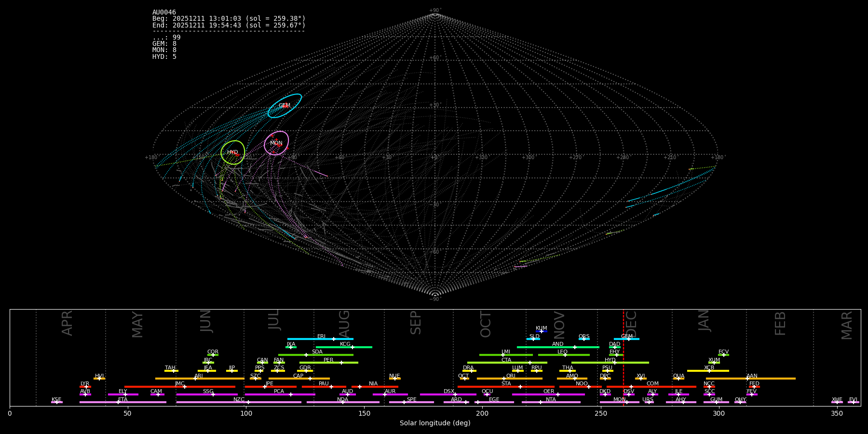This screenshot has height=434, width=868.
Task: Click the APR month label
Action: pos(67,323)
